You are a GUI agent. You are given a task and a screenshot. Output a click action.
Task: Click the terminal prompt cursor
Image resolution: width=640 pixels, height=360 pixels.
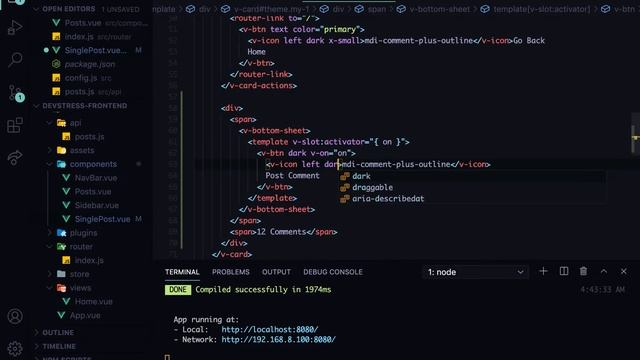(x=167, y=357)
